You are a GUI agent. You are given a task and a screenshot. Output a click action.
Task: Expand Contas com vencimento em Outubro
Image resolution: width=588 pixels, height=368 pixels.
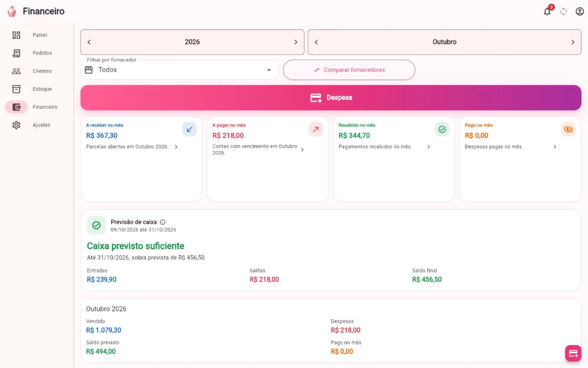click(x=302, y=150)
